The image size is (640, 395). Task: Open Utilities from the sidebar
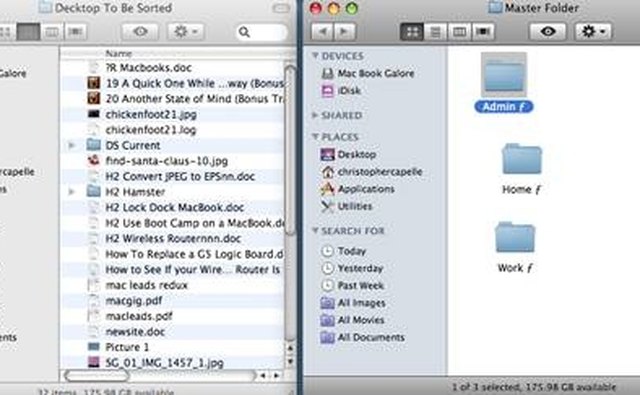tap(347, 206)
